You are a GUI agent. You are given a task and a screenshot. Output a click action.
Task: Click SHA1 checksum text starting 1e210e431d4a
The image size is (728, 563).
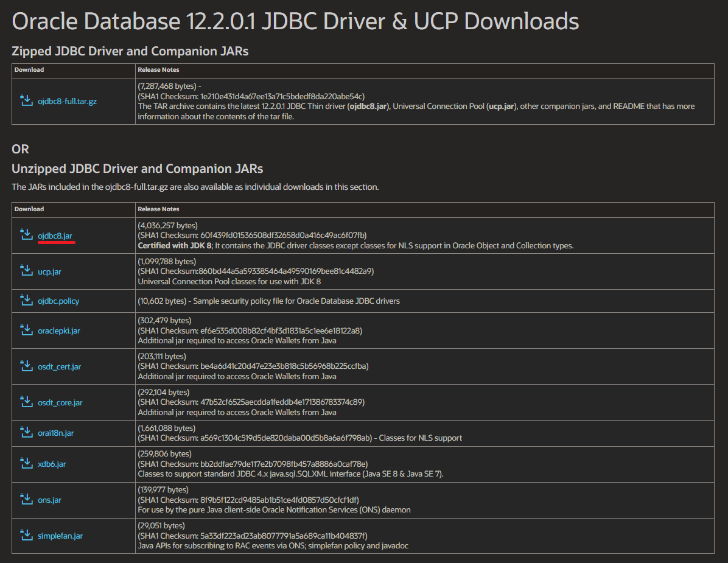point(251,97)
